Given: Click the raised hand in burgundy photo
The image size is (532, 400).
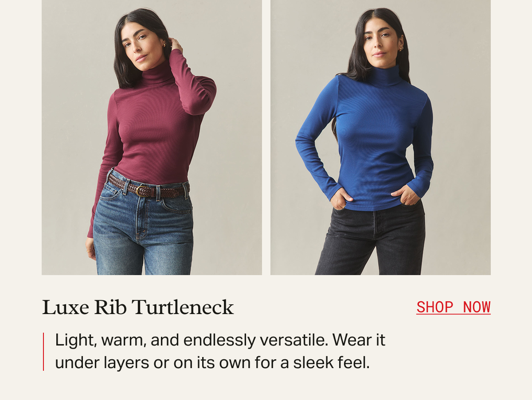Looking at the screenshot, I should [176, 45].
